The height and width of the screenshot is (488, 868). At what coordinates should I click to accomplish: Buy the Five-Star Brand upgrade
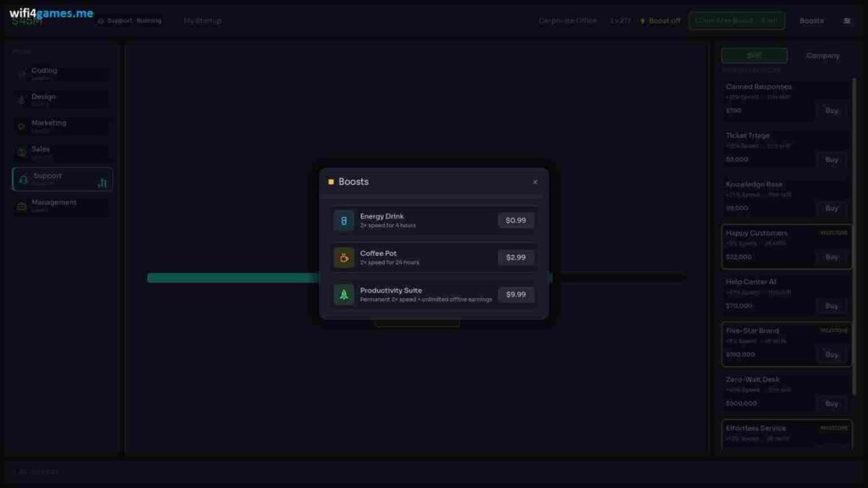tap(832, 354)
